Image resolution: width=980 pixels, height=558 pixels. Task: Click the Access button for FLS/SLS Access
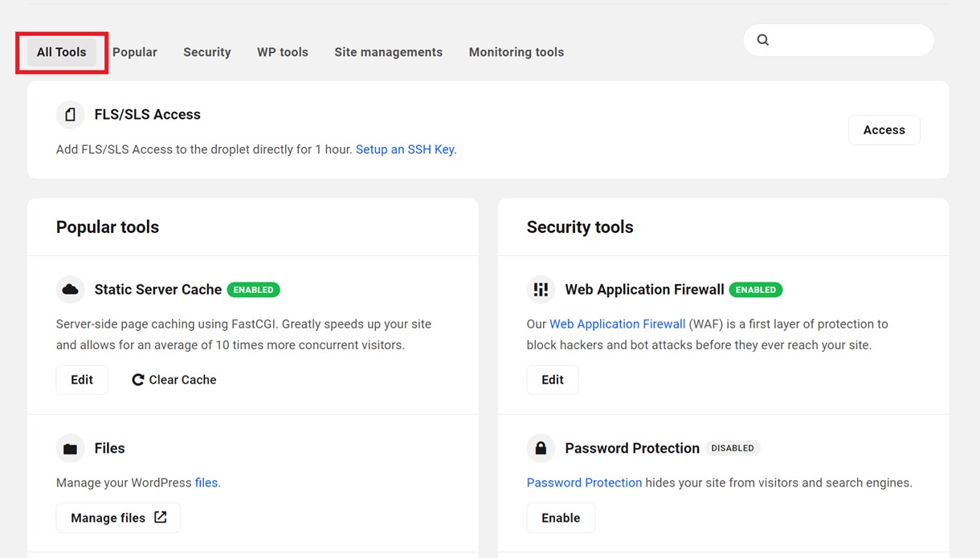884,129
